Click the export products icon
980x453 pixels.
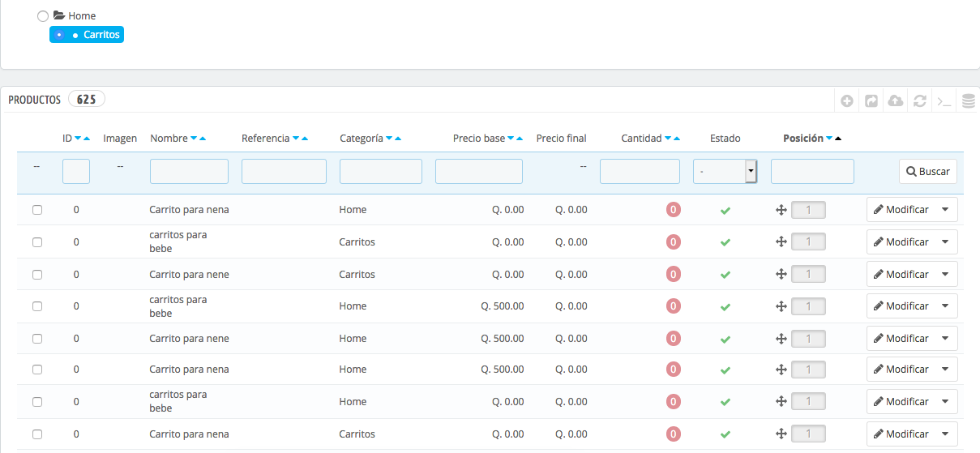[871, 101]
